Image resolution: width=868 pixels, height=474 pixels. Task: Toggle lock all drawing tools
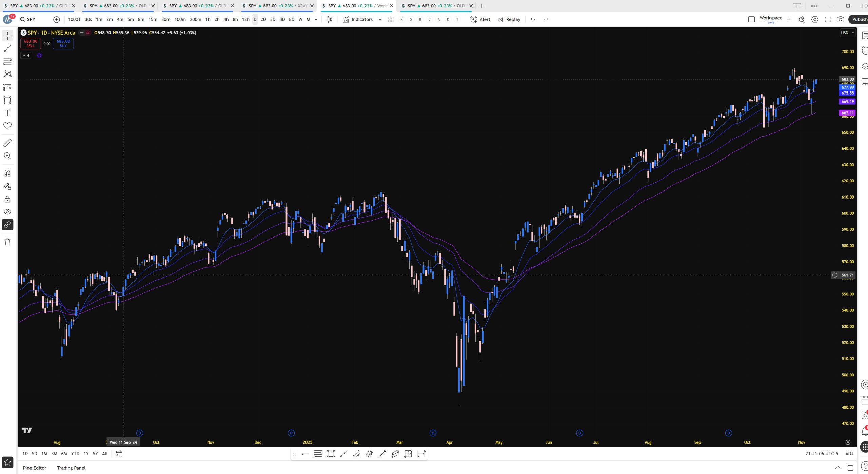click(x=7, y=199)
